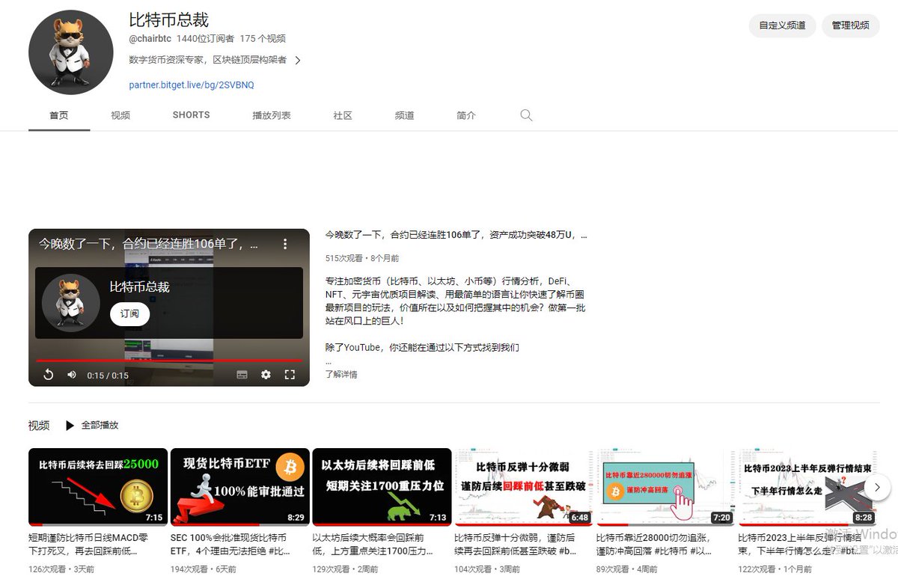
Task: Open thumbnail 比特币反弹十分微弱
Action: click(524, 487)
